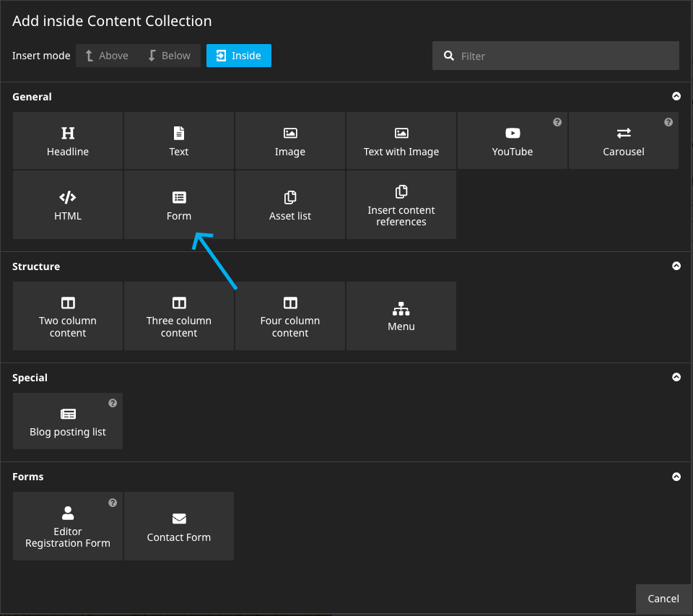Choose the Menu structure element
693x616 pixels.
point(401,316)
